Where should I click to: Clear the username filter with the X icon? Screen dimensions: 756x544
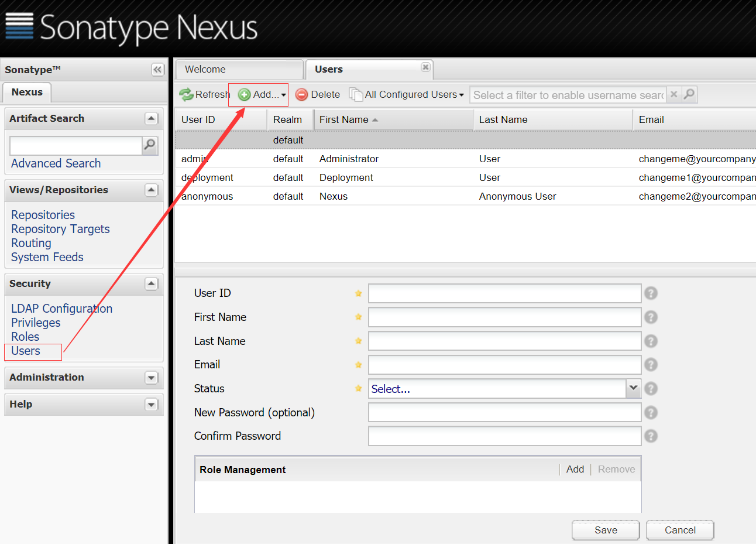tap(674, 94)
